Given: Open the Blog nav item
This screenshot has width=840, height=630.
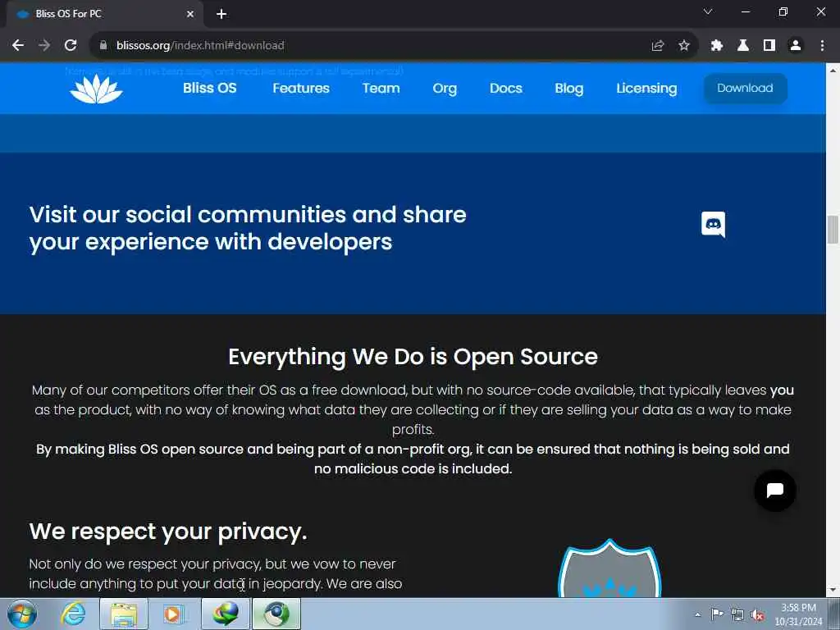Looking at the screenshot, I should 569,89.
